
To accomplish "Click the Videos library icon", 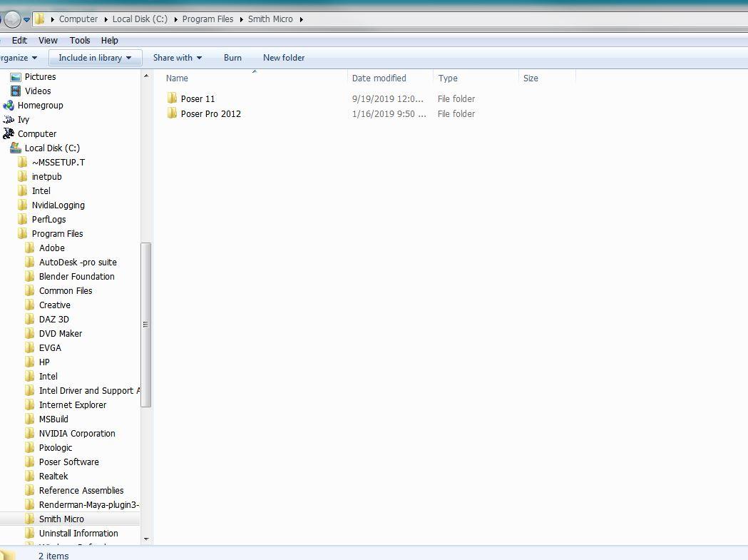I will [16, 91].
